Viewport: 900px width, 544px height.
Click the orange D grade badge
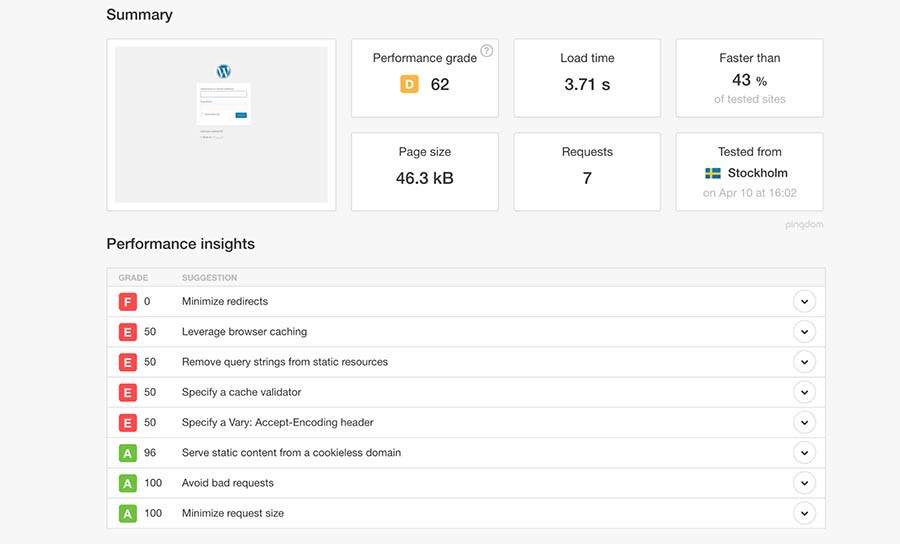409,85
